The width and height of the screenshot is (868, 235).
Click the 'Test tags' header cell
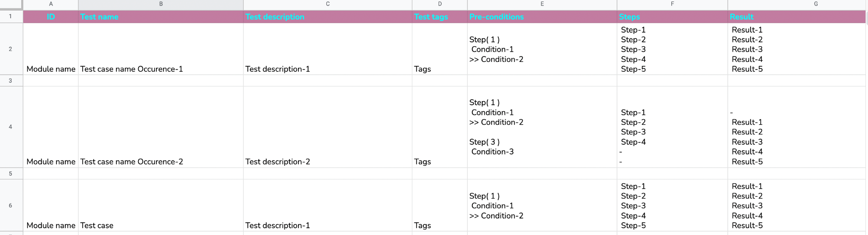pos(440,17)
